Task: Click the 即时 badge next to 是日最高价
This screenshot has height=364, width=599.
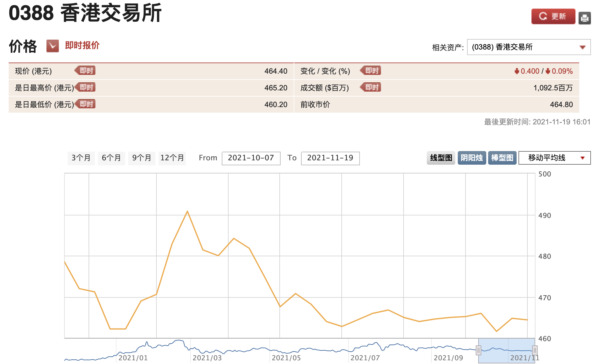Action: (85, 87)
